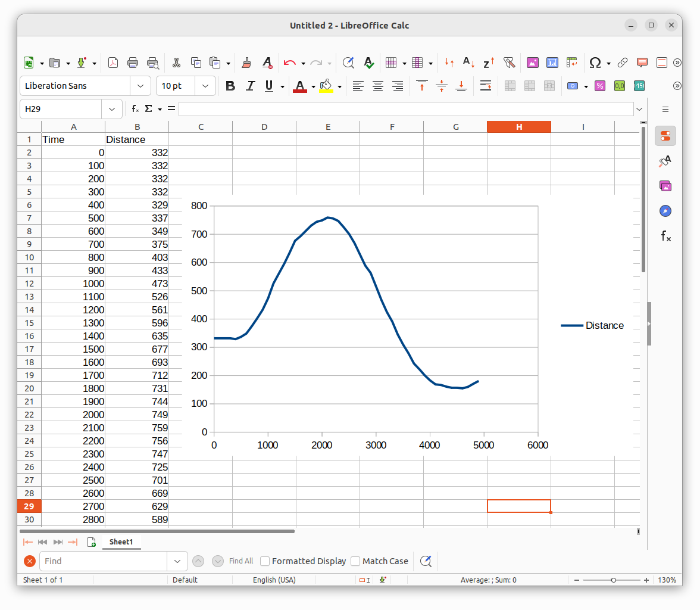Click the Print icon
This screenshot has width=700, height=610.
tap(133, 63)
